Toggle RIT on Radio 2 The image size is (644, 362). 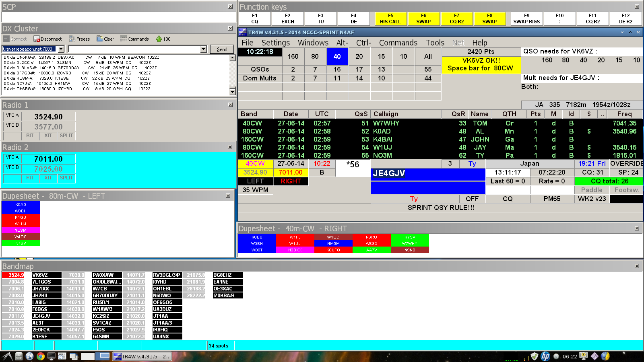click(30, 178)
